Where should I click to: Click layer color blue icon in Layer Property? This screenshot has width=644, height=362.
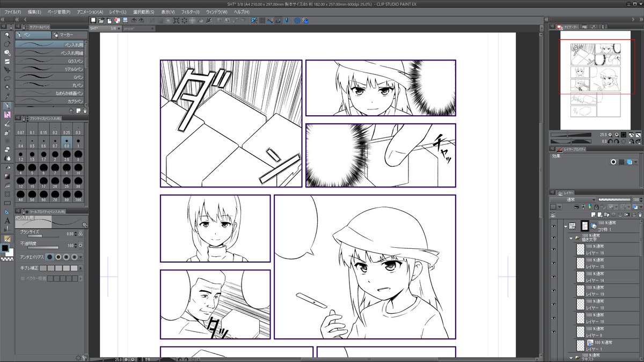[x=630, y=161]
